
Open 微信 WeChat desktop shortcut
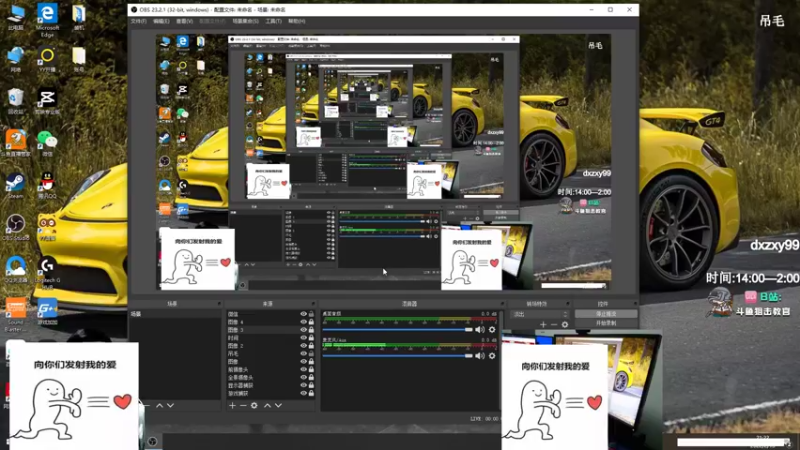(47, 143)
